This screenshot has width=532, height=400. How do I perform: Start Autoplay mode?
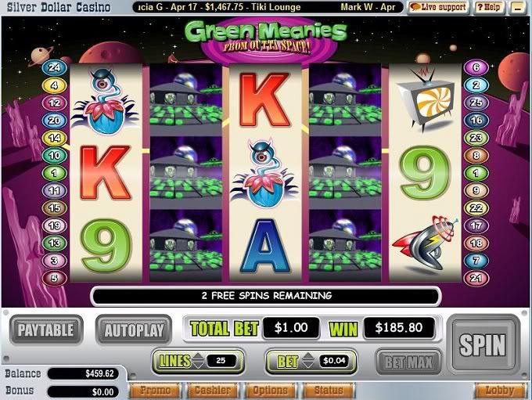point(134,330)
